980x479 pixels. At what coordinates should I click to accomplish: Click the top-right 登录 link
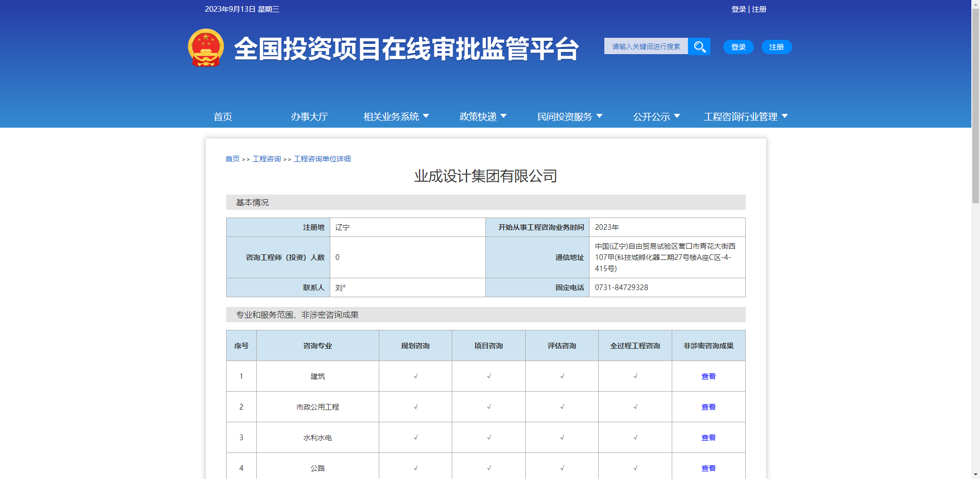point(738,9)
